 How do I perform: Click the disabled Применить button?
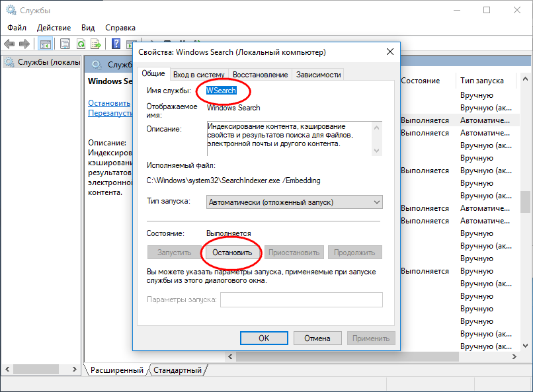[371, 338]
